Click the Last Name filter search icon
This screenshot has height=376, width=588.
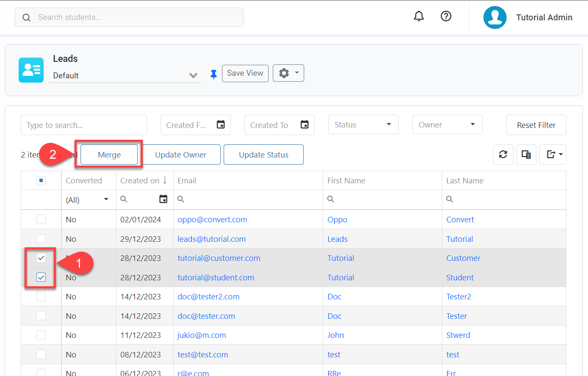click(449, 199)
